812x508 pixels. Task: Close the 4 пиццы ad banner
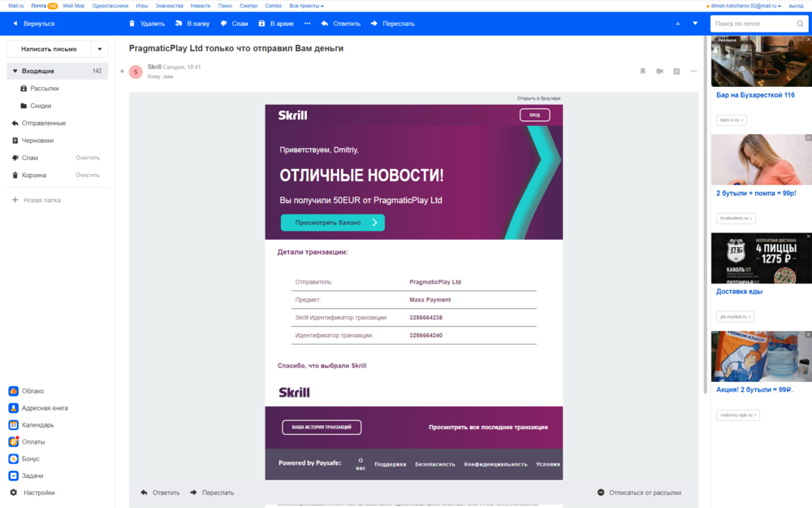pyautogui.click(x=809, y=237)
